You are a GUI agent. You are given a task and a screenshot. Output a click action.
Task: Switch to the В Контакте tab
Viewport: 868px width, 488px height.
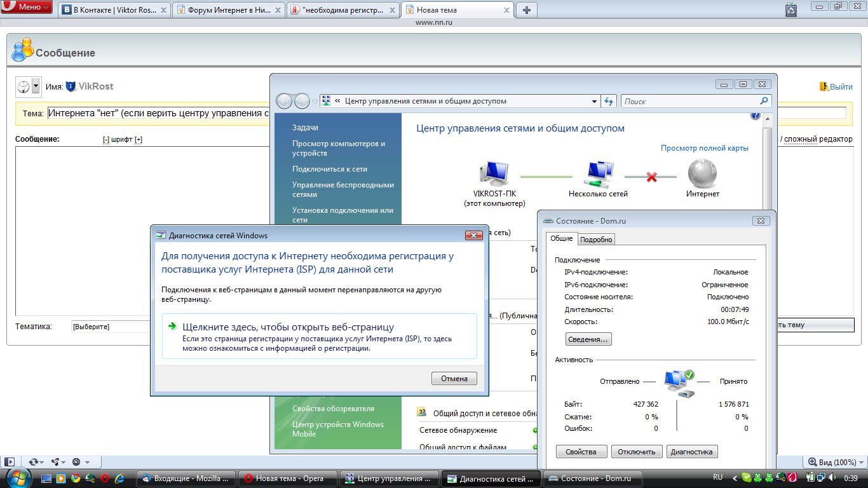(x=114, y=10)
